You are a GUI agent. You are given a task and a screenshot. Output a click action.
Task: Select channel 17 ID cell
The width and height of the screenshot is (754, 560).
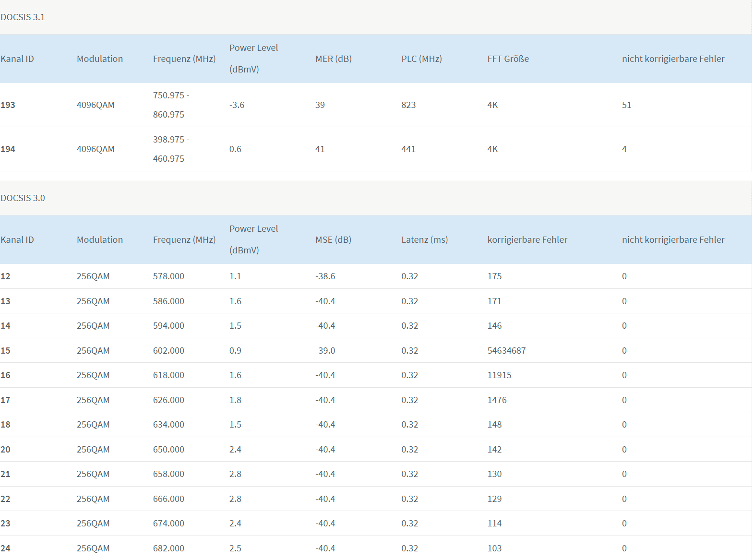[5, 400]
